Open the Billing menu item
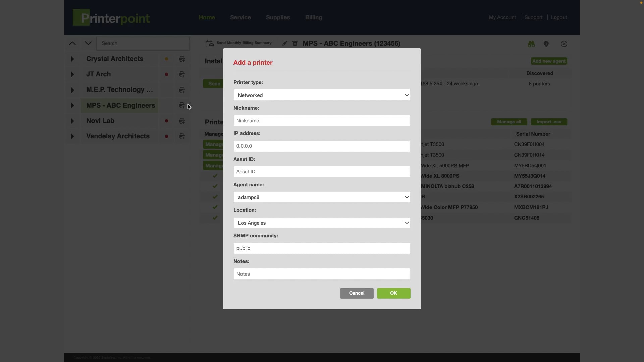 click(x=313, y=17)
